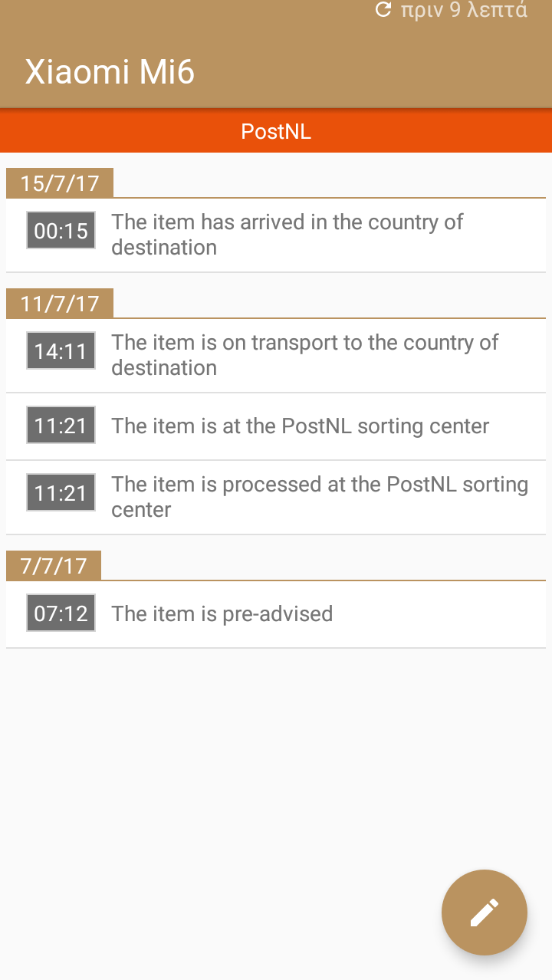
Task: Tap 11:21 badge beside 'is at the PostNL' entry
Action: click(61, 425)
